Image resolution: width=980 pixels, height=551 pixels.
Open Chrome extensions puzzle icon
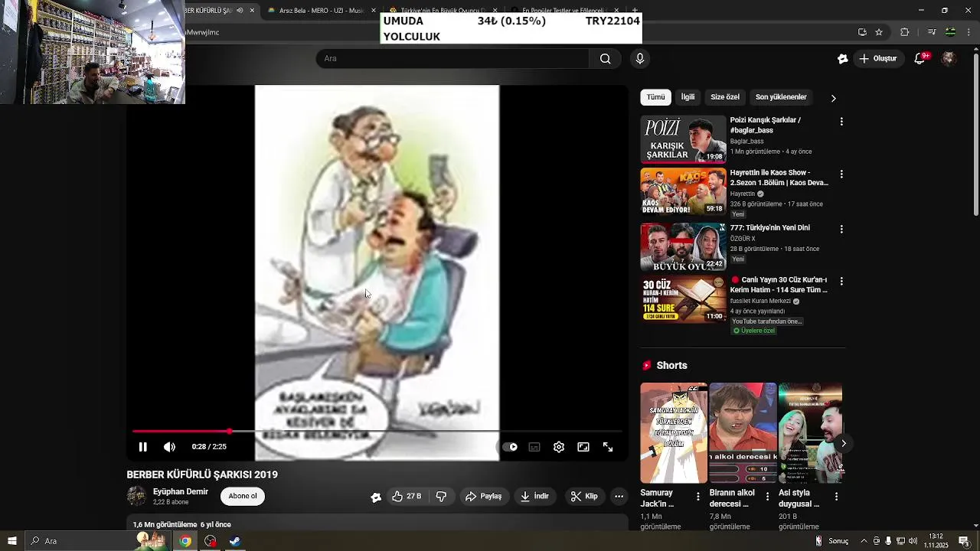pos(905,32)
